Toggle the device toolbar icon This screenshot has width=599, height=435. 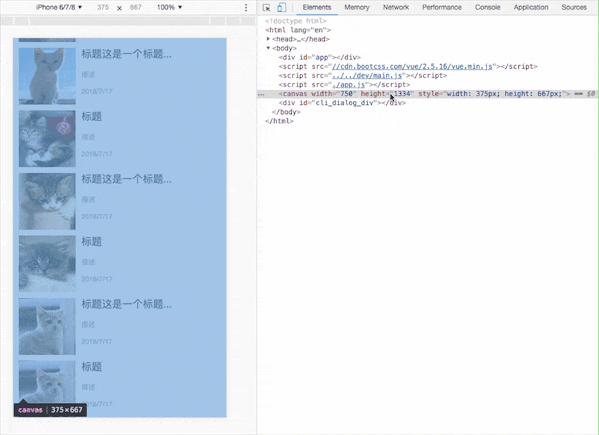point(282,8)
